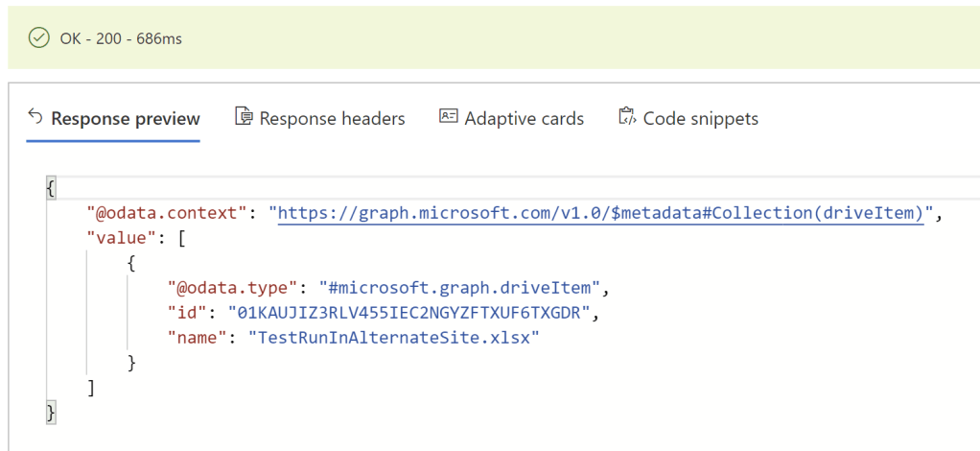Click the Adaptive cards icon

tap(448, 117)
